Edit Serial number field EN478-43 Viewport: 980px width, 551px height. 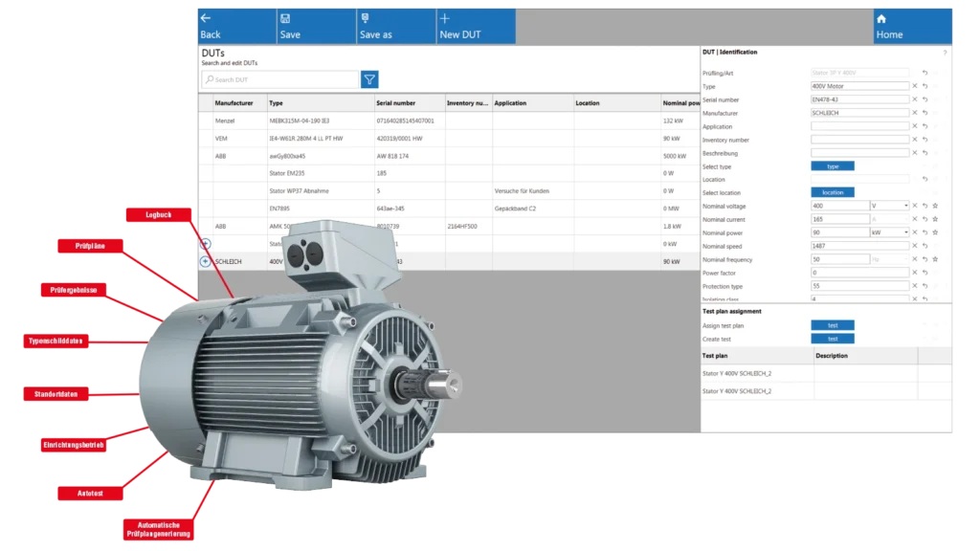click(859, 99)
